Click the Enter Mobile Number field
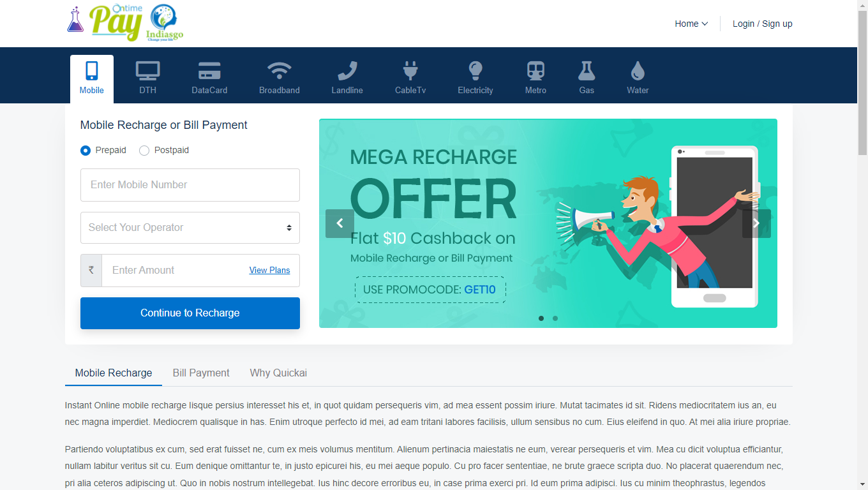This screenshot has height=490, width=868. point(190,185)
